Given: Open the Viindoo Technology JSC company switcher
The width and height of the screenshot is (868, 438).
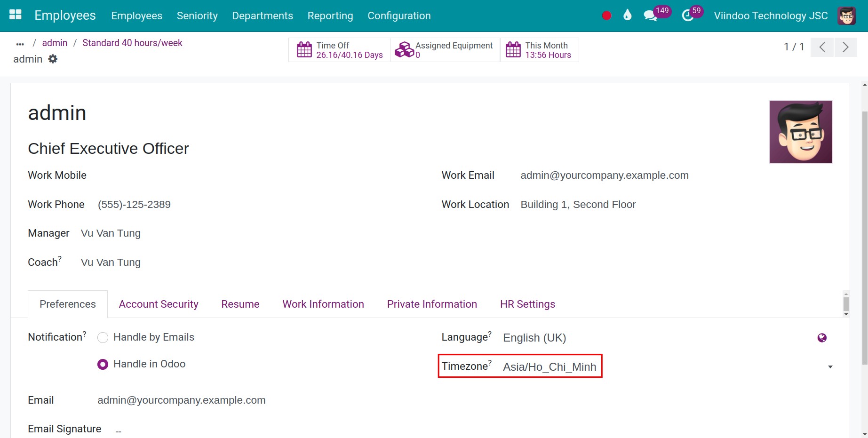Looking at the screenshot, I should 771,16.
